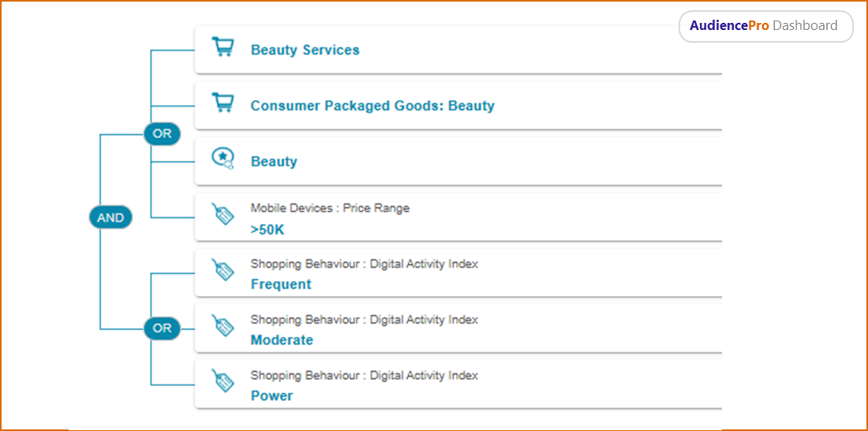The height and width of the screenshot is (431, 868).
Task: Click the Mobile Devices : Price Range heading
Action: (x=330, y=208)
